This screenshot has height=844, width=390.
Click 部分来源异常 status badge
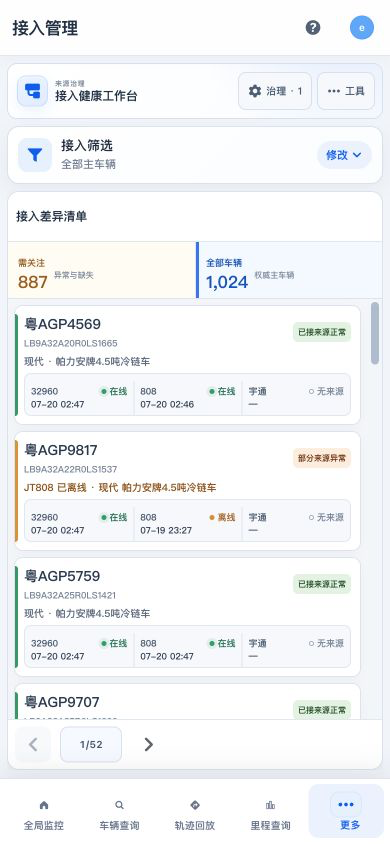[x=322, y=458]
